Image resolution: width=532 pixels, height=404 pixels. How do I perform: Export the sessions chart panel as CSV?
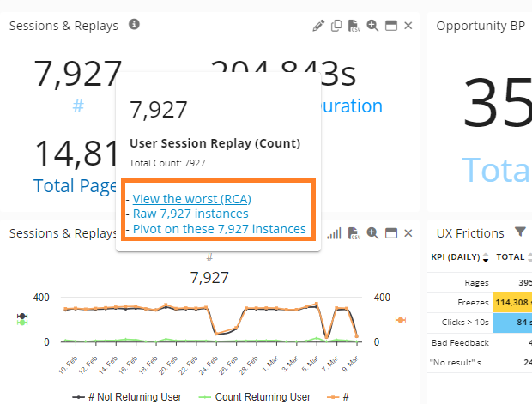click(x=354, y=234)
